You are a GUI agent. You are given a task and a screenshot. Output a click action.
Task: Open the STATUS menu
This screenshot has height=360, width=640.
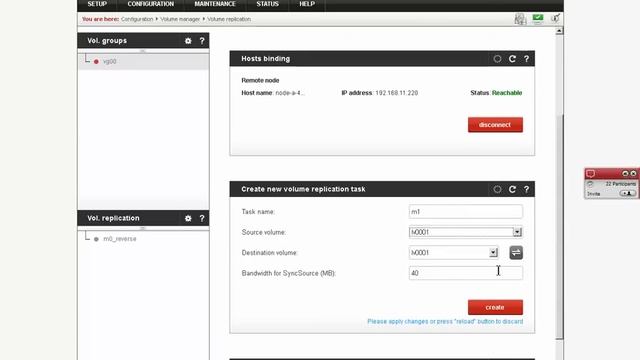click(x=267, y=4)
